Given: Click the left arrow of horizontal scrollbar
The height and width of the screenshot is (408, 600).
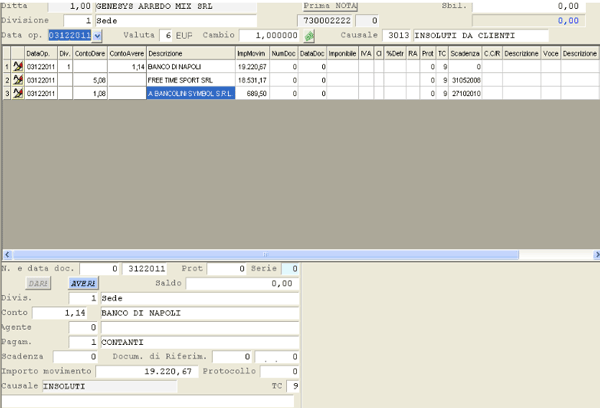Looking at the screenshot, I should click(x=6, y=254).
